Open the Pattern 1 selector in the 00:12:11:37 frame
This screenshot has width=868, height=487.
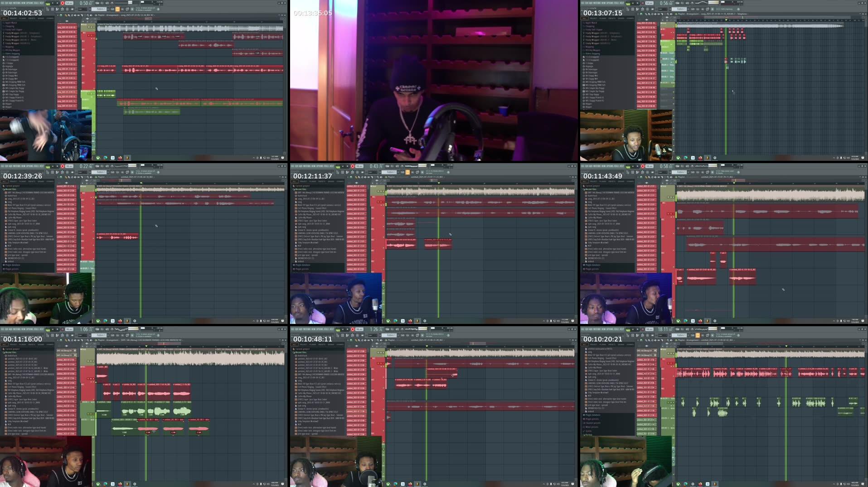[x=389, y=172]
